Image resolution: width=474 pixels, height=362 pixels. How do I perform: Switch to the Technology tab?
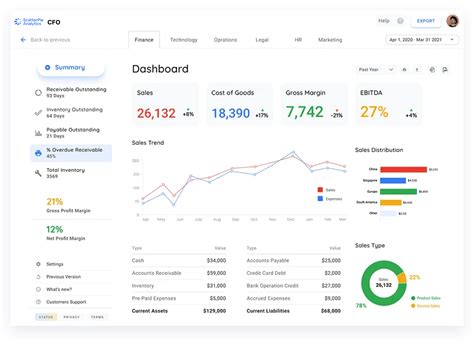point(184,40)
